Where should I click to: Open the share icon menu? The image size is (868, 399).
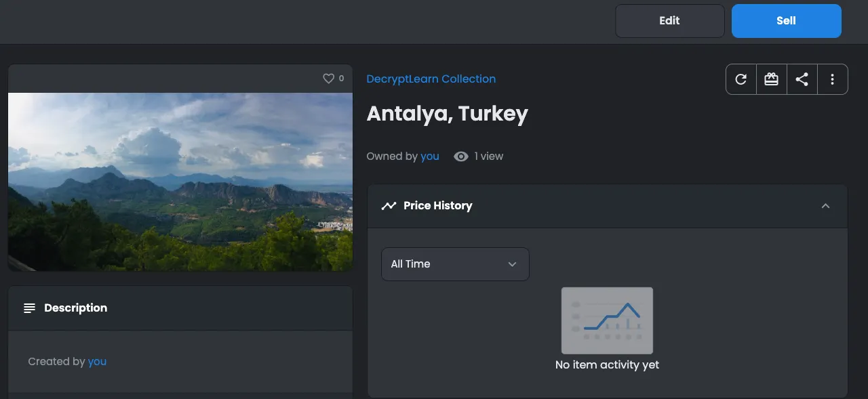tap(802, 79)
